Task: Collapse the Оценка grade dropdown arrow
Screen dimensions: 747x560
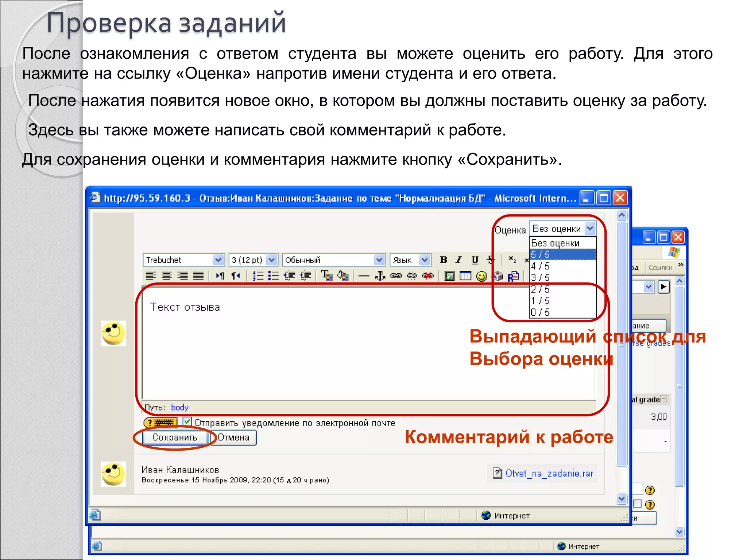Action: [590, 229]
